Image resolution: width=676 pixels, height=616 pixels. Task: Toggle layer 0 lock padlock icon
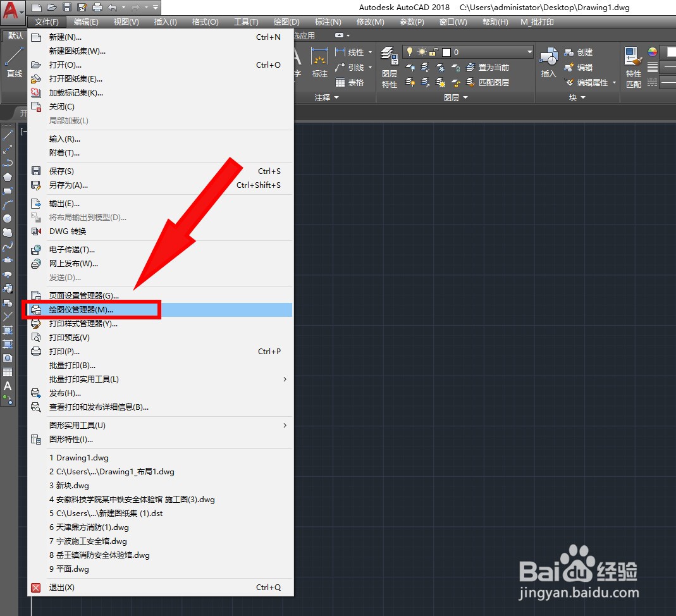[434, 52]
